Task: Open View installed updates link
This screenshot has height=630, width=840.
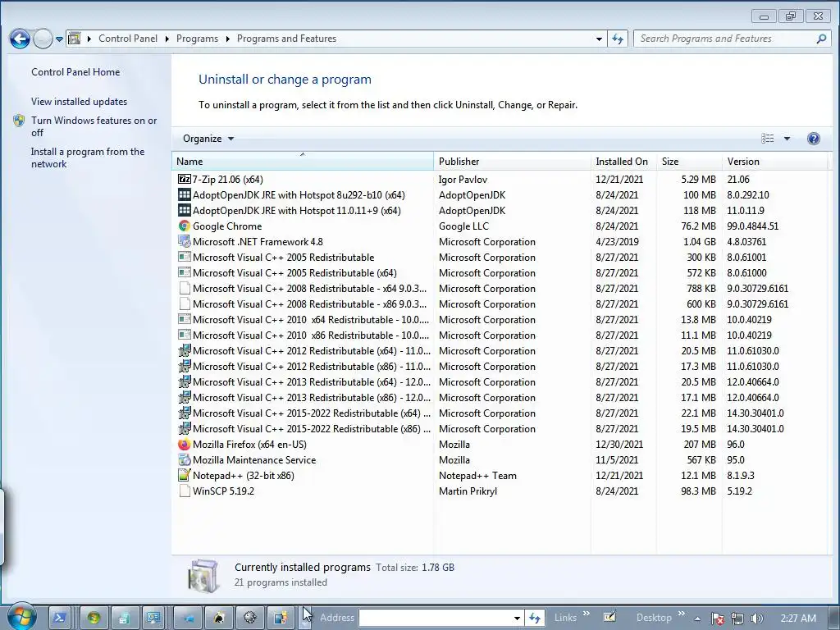Action: (80, 101)
